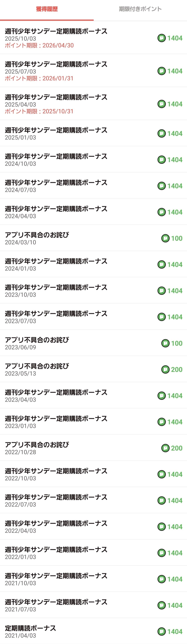Tap coin icon for 2025/04/03 bonus
187x644 pixels.
pyautogui.click(x=161, y=104)
